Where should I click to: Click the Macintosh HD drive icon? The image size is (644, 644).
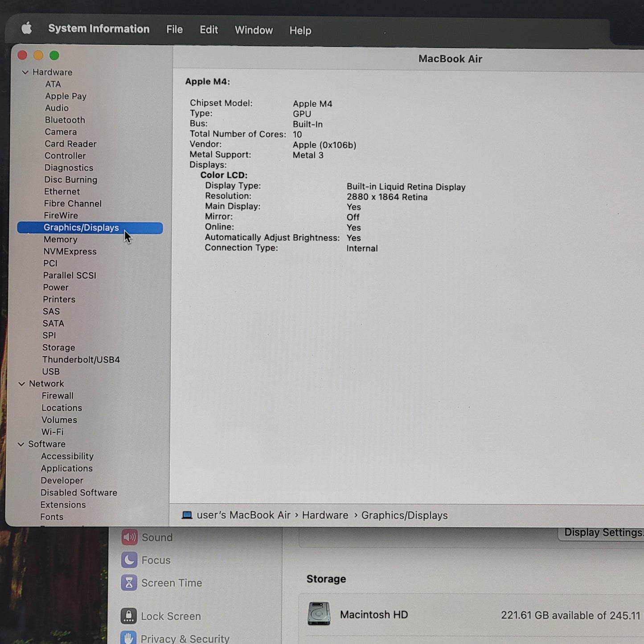point(319,614)
